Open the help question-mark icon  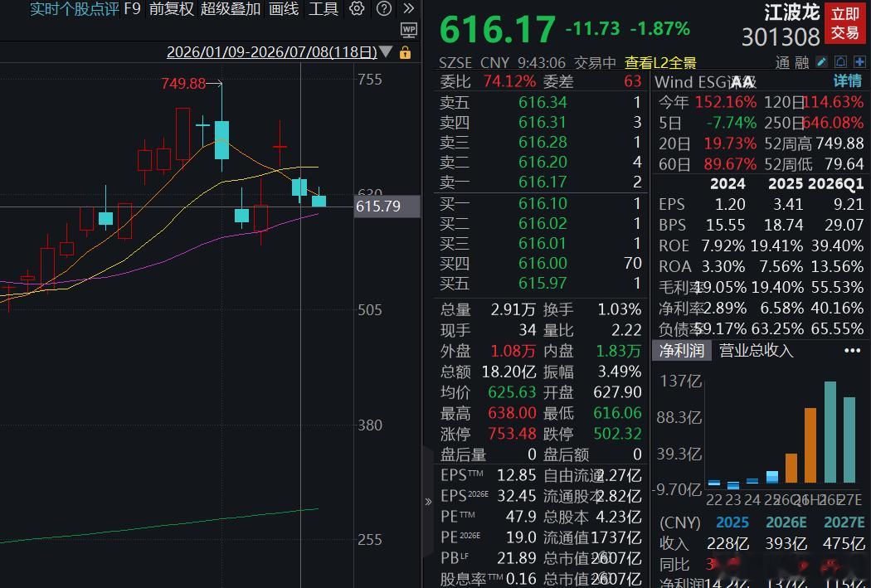click(384, 8)
